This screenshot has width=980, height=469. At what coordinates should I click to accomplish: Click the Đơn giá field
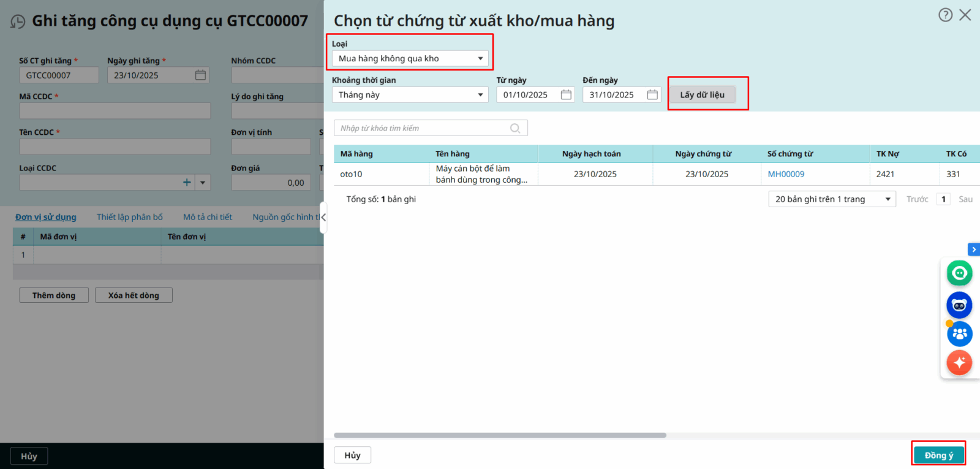click(x=271, y=182)
